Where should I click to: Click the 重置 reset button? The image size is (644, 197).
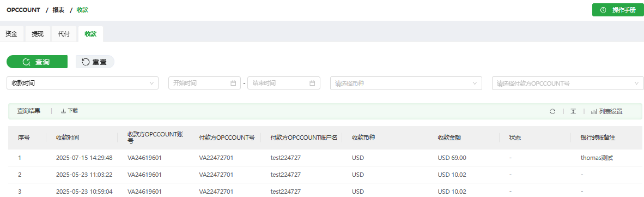tap(95, 62)
